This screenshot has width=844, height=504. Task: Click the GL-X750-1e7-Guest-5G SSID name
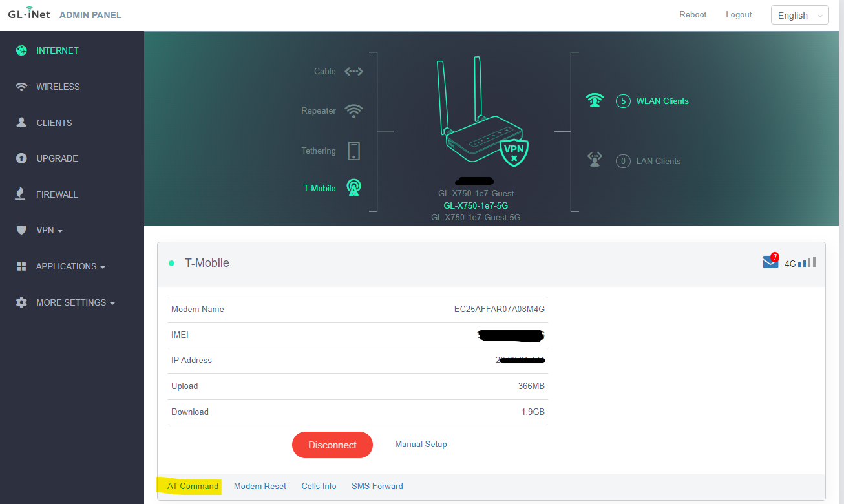pyautogui.click(x=476, y=218)
